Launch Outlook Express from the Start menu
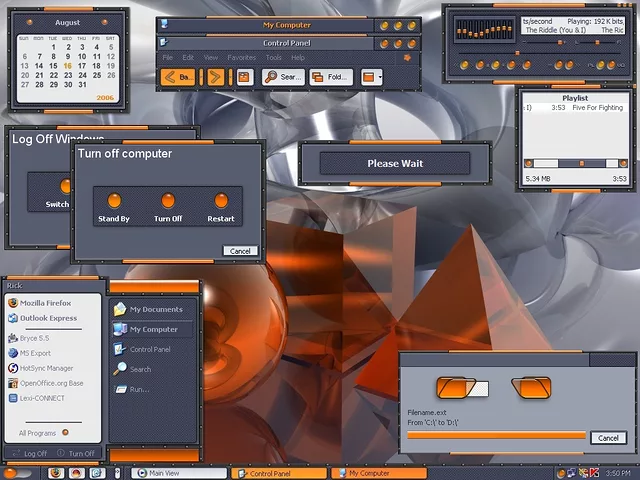 (x=48, y=319)
